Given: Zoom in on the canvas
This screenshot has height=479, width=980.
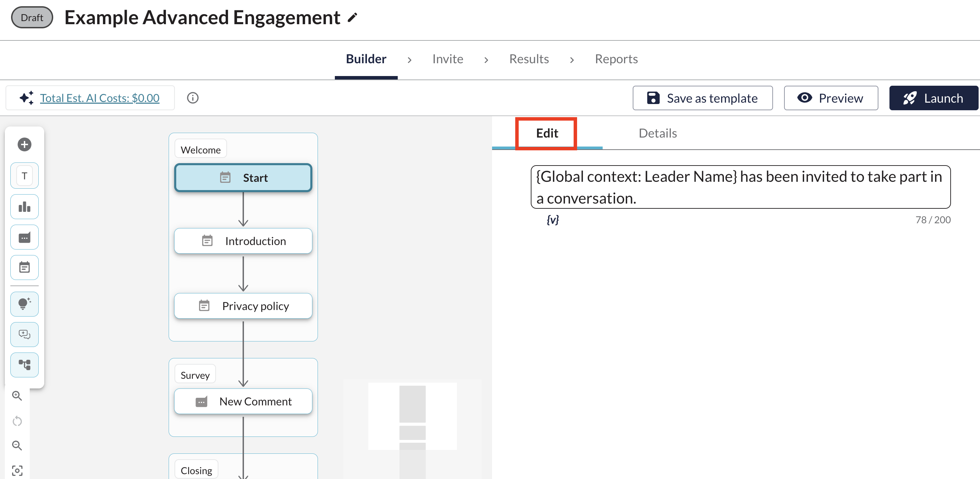Looking at the screenshot, I should click(x=17, y=396).
